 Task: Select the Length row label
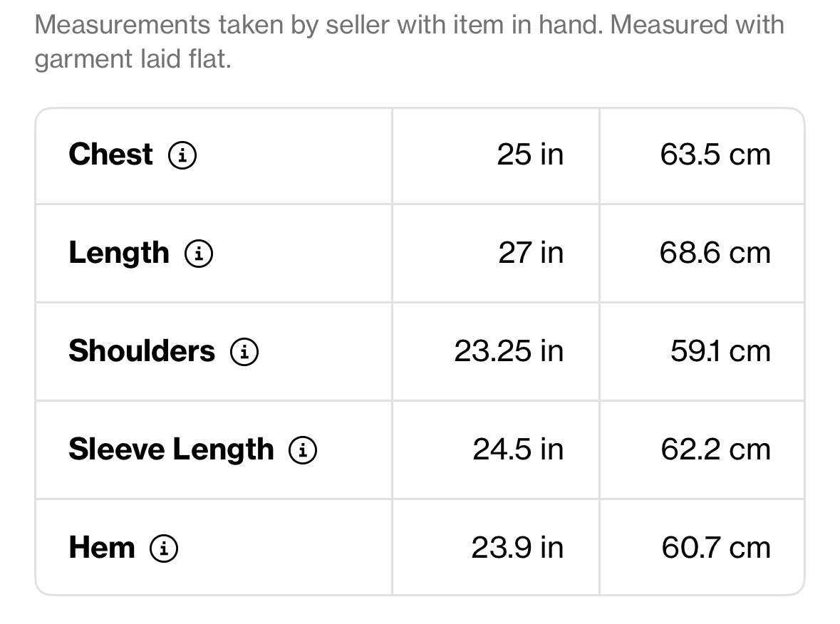tap(119, 254)
